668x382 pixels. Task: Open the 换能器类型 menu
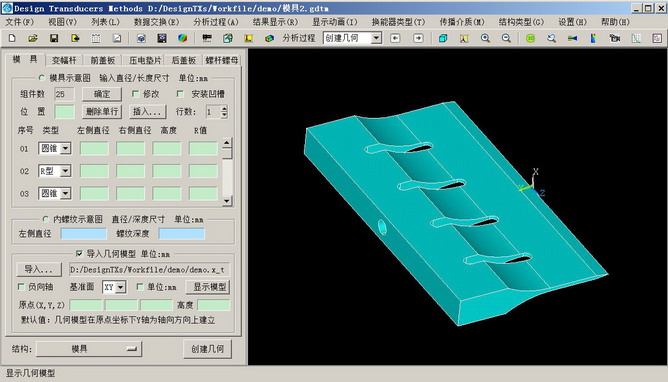point(398,22)
